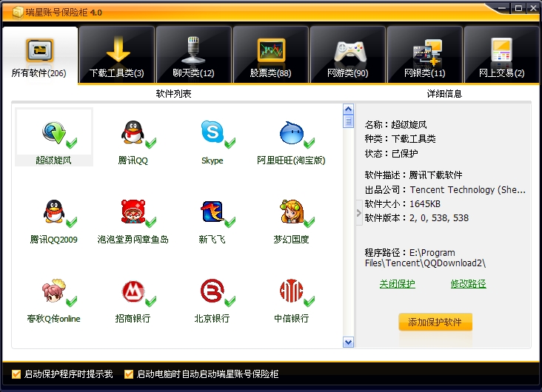Select the 阿里旺旺(淘宝版) icon
Viewport: 542px width, 392px height.
pos(292,132)
